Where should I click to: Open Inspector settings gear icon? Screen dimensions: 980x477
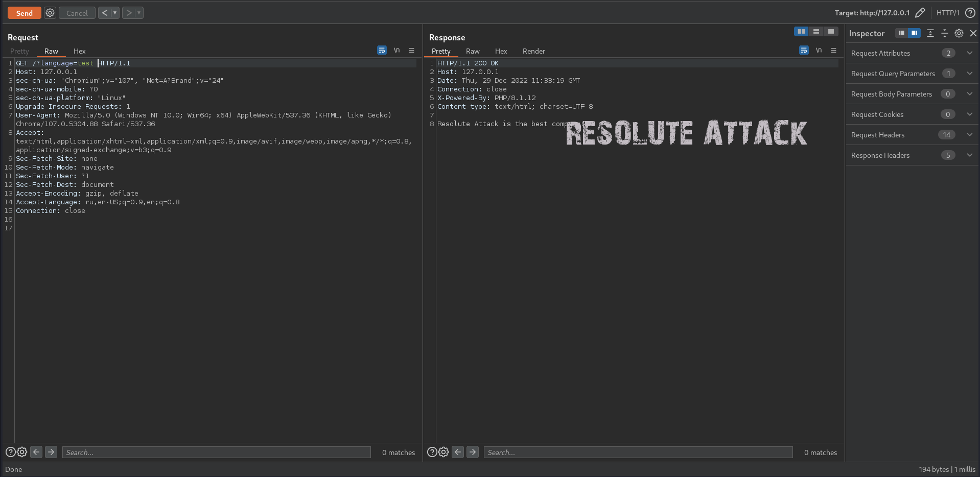pos(959,33)
